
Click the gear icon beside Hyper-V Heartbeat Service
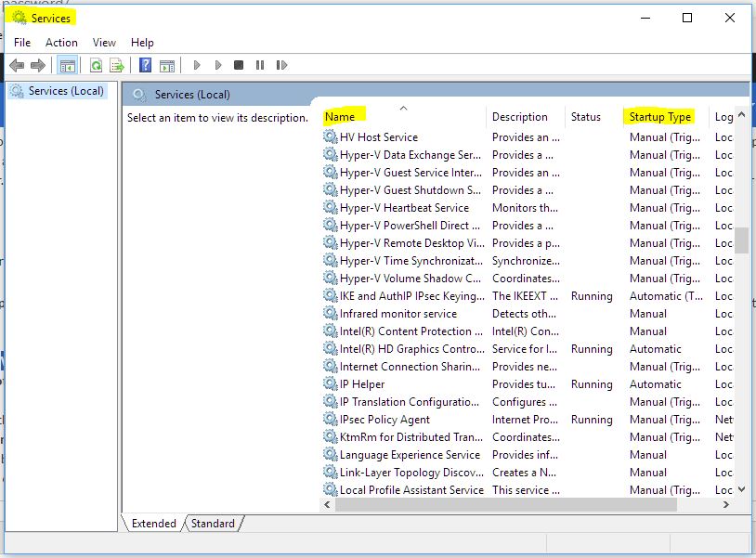tap(330, 208)
